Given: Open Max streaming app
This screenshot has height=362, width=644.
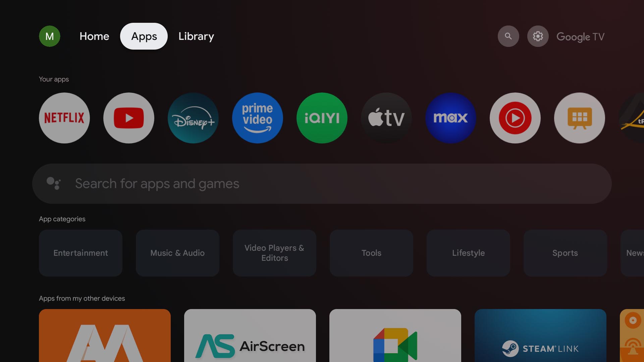Looking at the screenshot, I should [x=451, y=117].
